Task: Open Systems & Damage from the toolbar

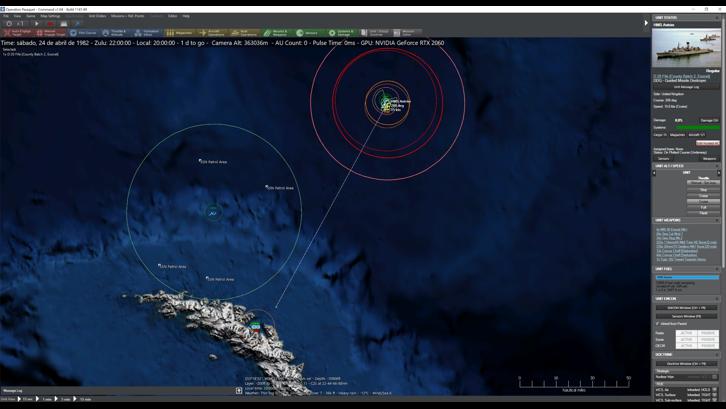Action: [x=342, y=33]
